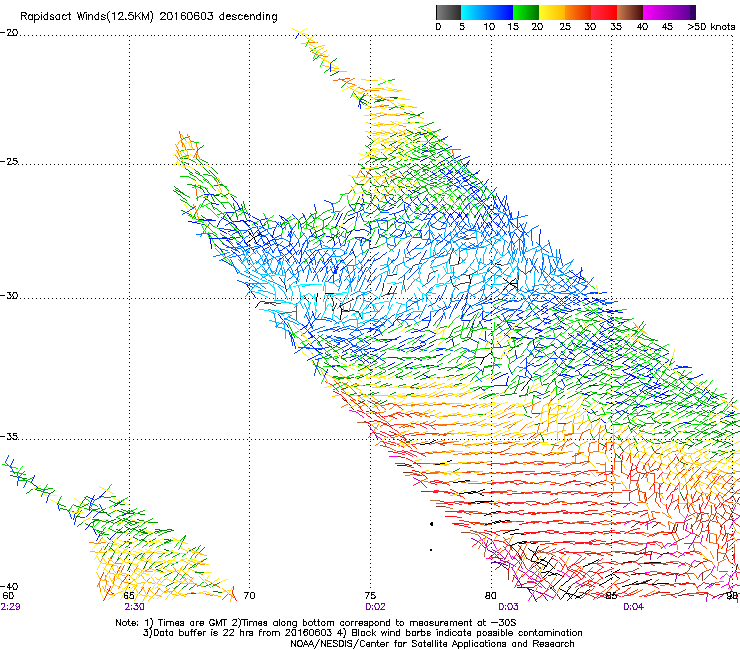Viewport: 740px width, 650px height.
Task: Click the note line starting 'Times are GMT'
Action: point(316,623)
